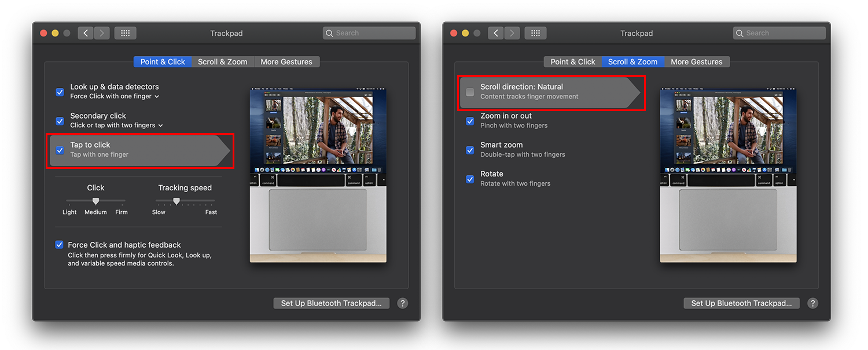Open the help button in the Scroll & Zoom window

point(813,303)
